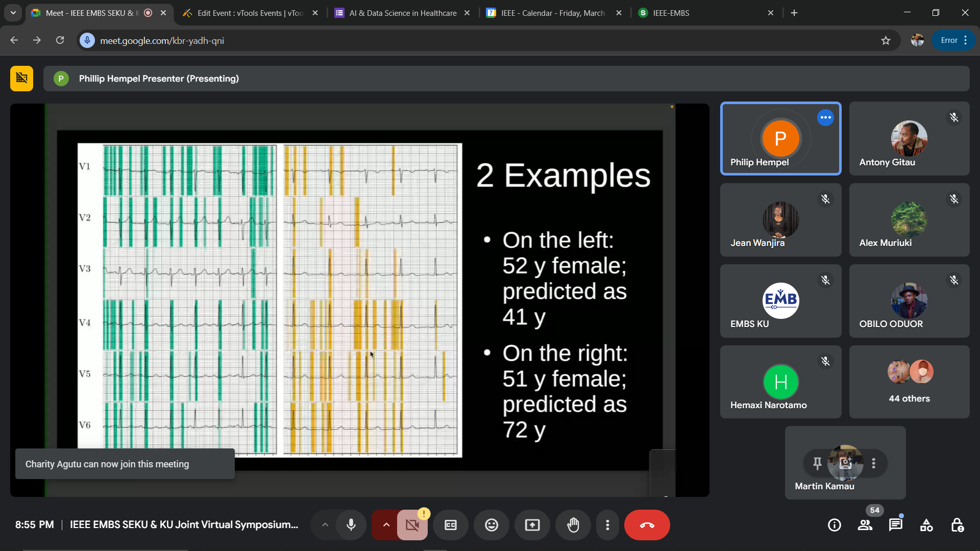Viewport: 980px width, 551px height.
Task: Switch to AI & Data Science tab
Action: (403, 13)
